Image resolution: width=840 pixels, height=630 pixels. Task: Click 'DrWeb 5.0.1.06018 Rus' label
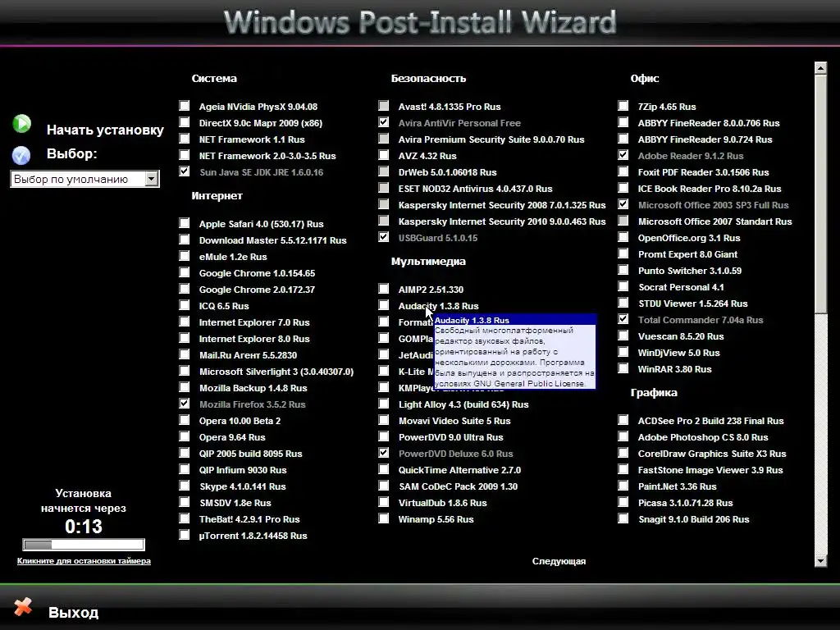click(447, 172)
